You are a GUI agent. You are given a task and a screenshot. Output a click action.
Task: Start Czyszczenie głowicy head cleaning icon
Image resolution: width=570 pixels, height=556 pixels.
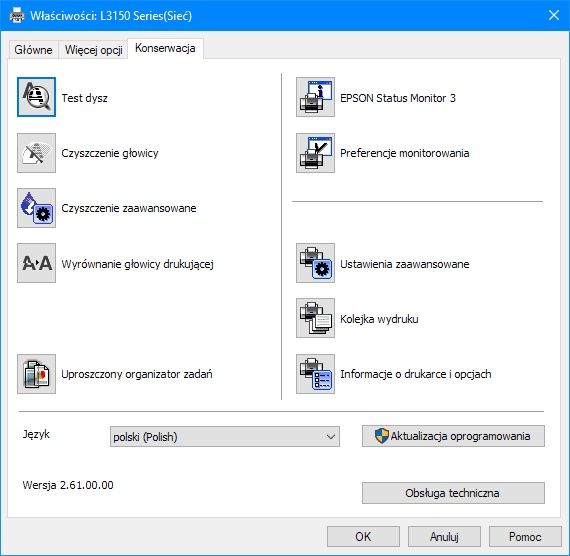point(36,153)
